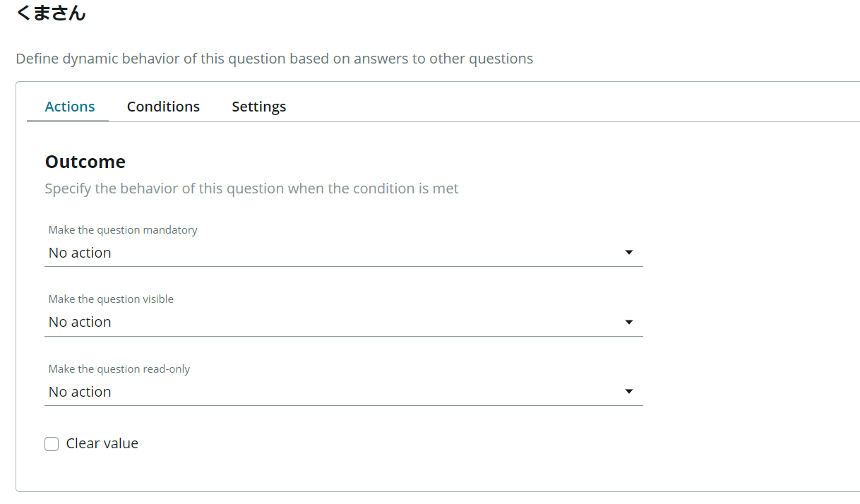Click the Outcome section heading
This screenshot has height=504, width=860.
85,162
